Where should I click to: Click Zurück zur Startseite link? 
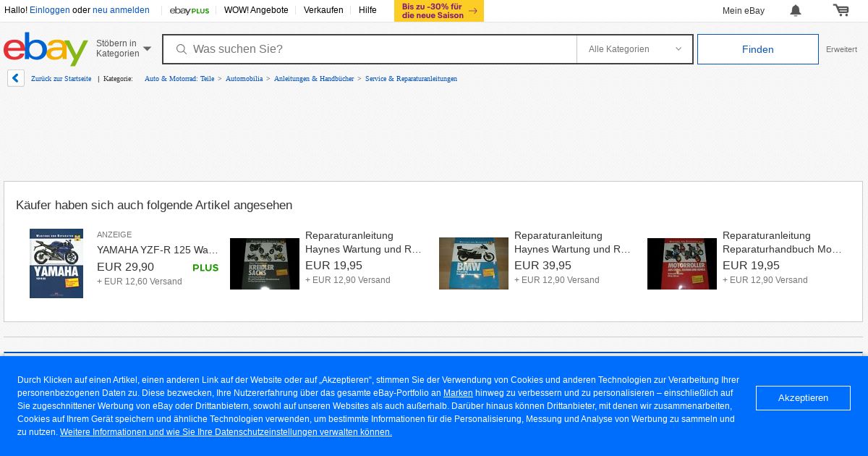tap(61, 78)
